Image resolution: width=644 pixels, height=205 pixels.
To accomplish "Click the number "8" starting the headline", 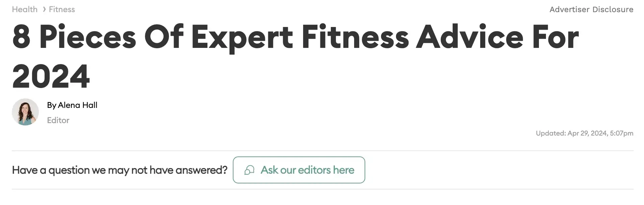I will tap(21, 37).
